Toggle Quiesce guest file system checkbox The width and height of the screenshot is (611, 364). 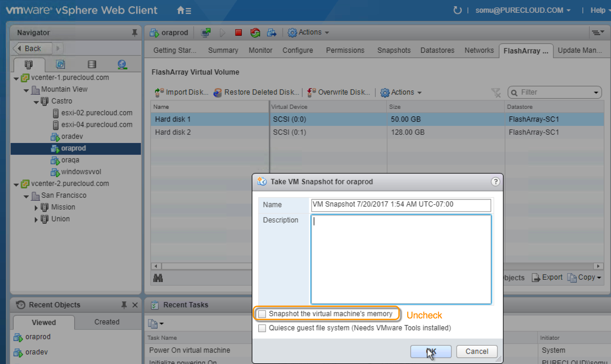pos(262,328)
